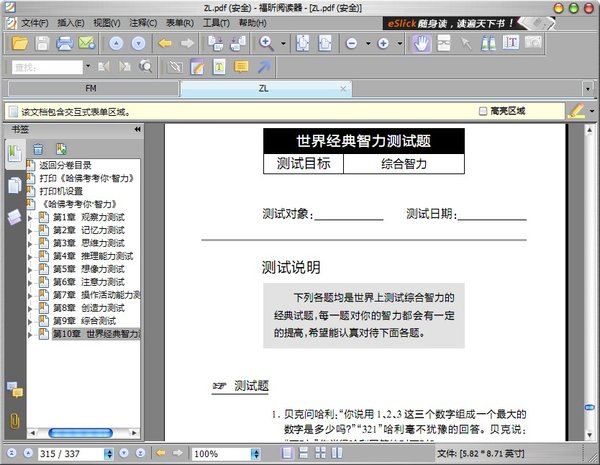Delete bookmark with trash can icon

[38, 149]
